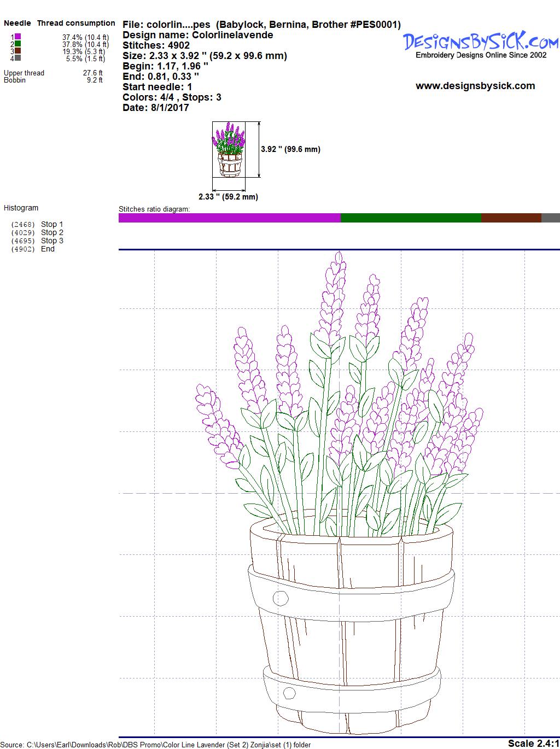Click the green needle 2 color swatch

click(x=18, y=44)
